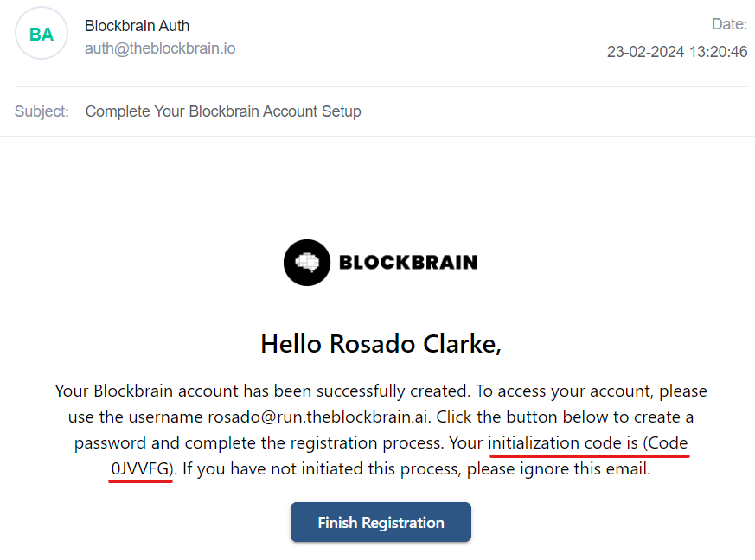Click the BA sender avatar circle

[42, 34]
